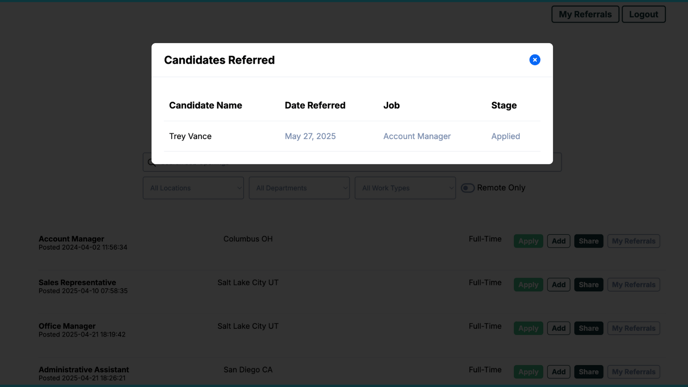
Task: Click Salt Lake City UT in Sales Representative row
Action: pyautogui.click(x=248, y=282)
